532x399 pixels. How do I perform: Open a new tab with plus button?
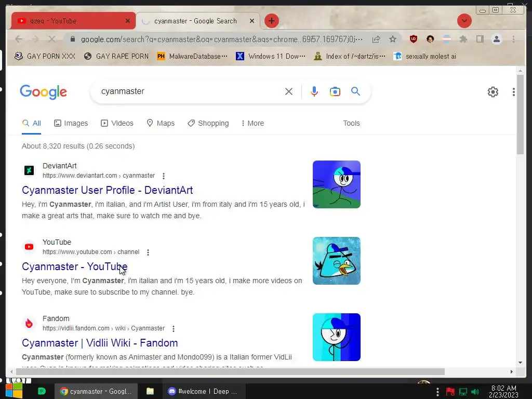271,21
